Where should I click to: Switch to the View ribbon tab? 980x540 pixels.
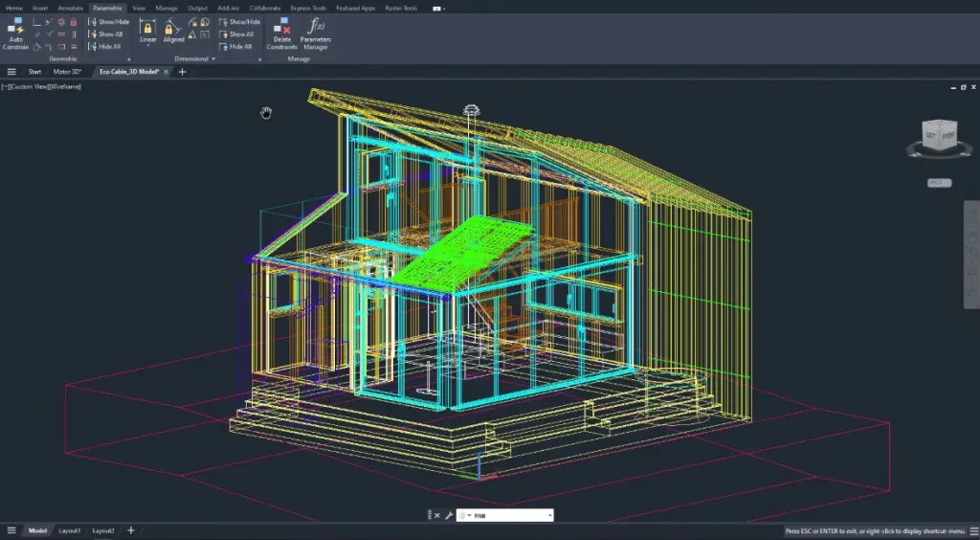(x=140, y=7)
